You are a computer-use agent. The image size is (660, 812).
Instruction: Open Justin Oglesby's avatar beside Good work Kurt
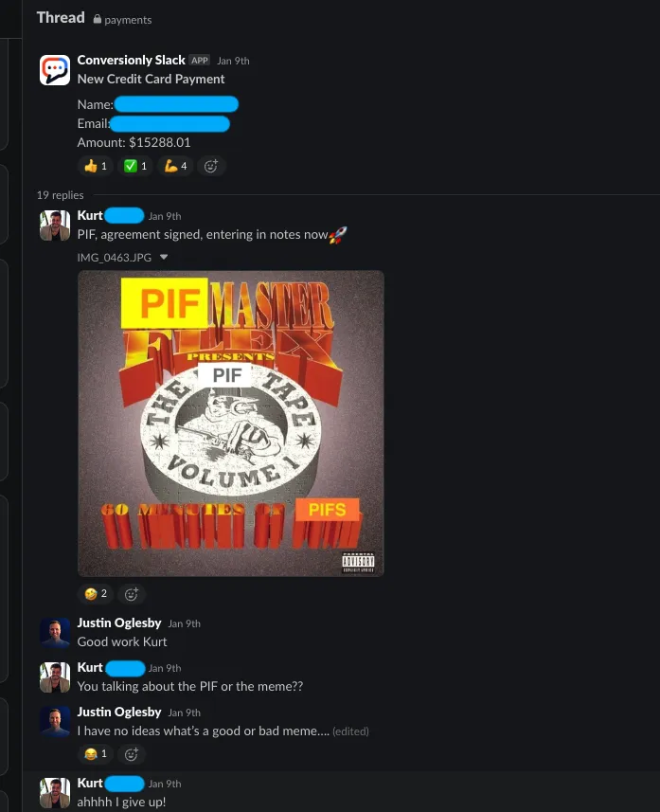55,633
